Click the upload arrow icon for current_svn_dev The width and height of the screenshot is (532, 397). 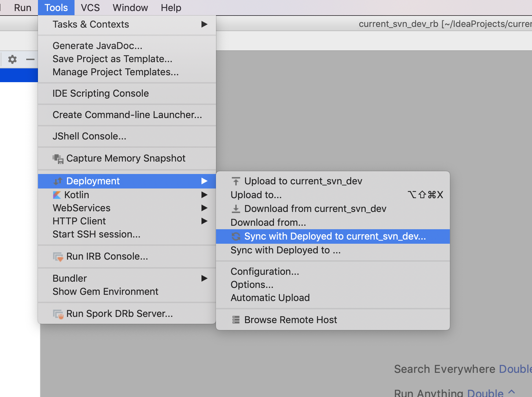point(236,181)
